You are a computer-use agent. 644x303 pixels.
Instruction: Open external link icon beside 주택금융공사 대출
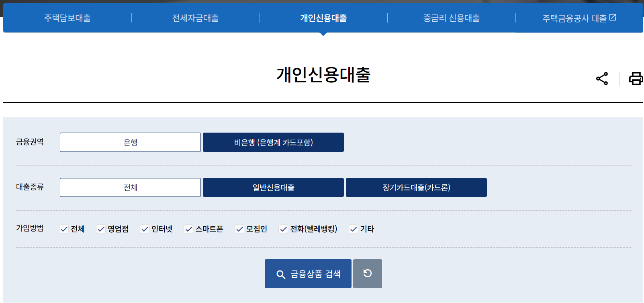click(613, 17)
